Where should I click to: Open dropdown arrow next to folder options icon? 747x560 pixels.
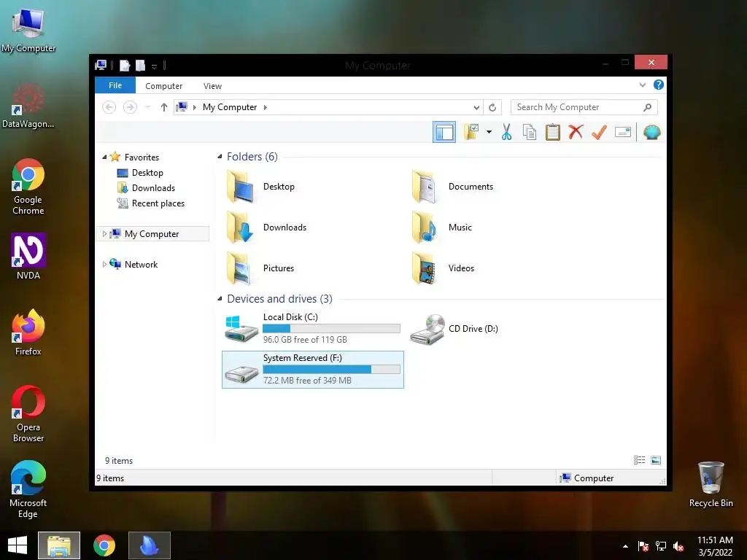(489, 132)
